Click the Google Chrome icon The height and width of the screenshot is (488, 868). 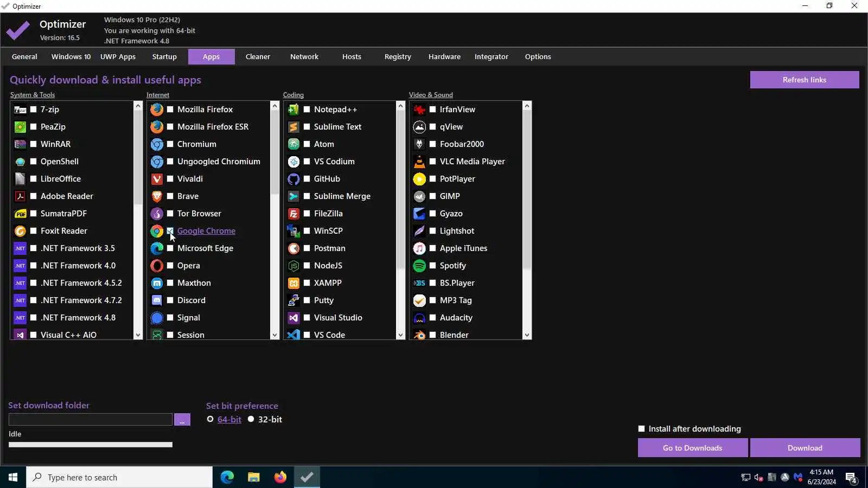coord(157,231)
